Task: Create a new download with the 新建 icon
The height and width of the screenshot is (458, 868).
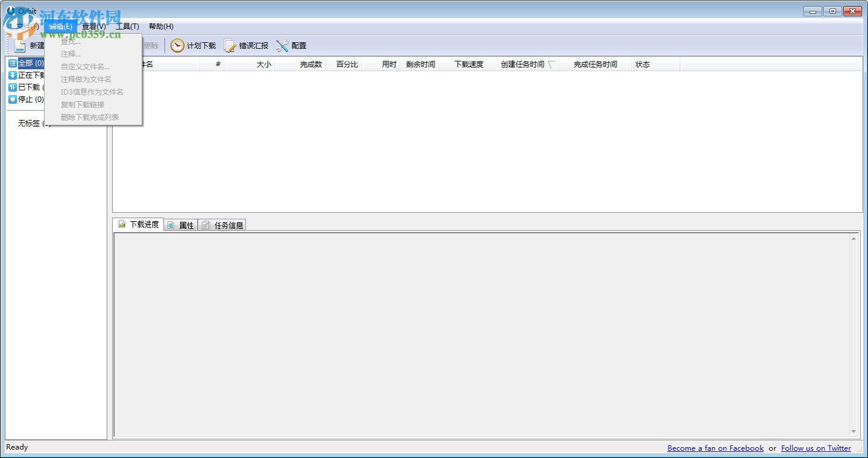Action: (x=21, y=45)
